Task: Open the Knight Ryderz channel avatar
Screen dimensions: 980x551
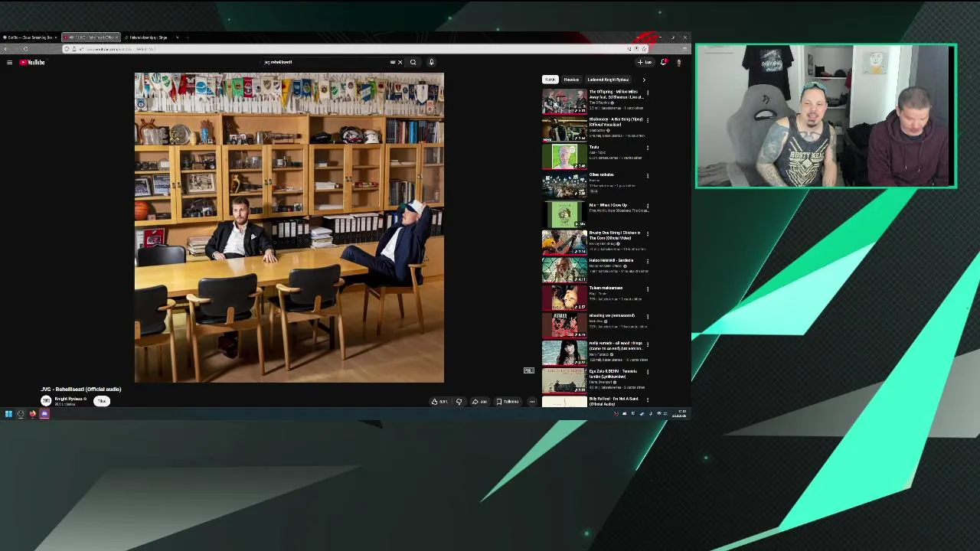Action: click(x=46, y=401)
